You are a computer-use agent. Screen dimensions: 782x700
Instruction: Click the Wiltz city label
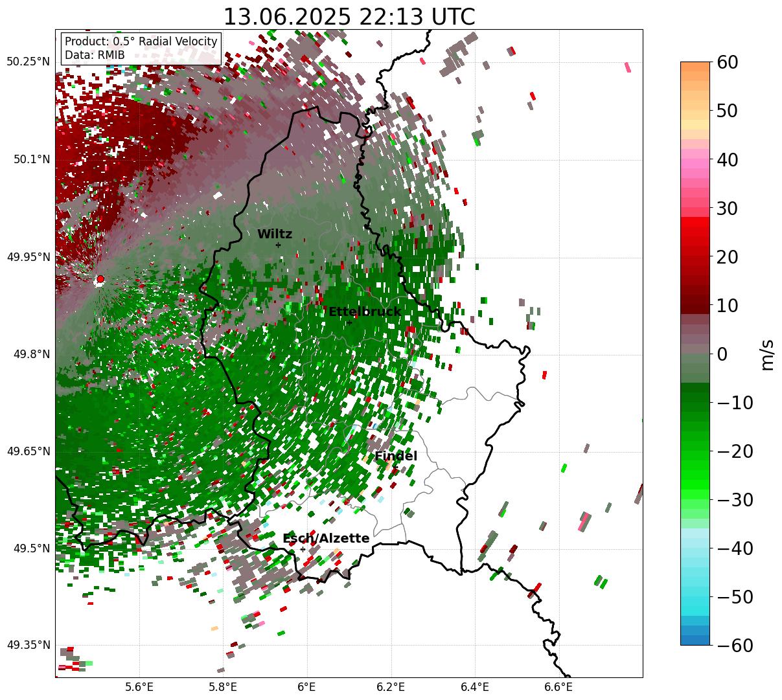275,234
